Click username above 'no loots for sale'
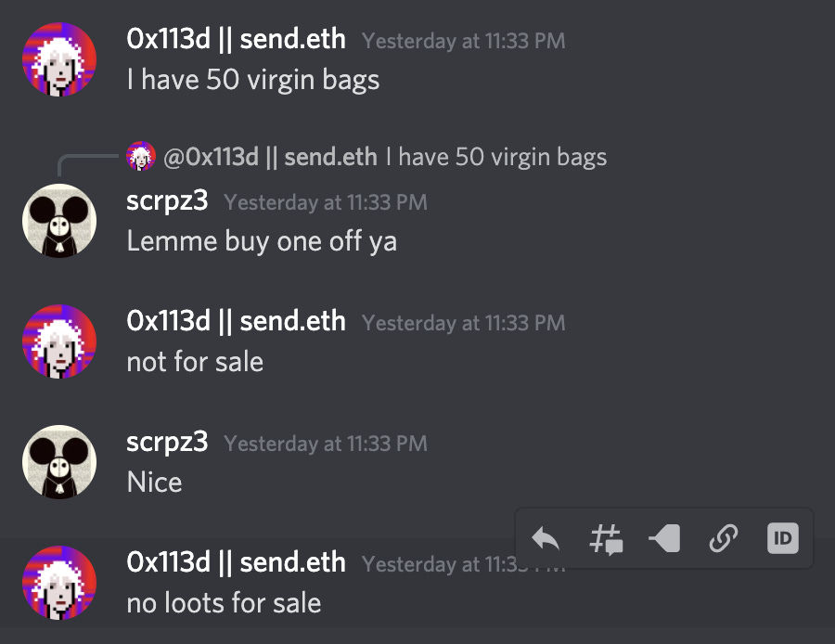Viewport: 835px width, 644px height. coord(236,562)
